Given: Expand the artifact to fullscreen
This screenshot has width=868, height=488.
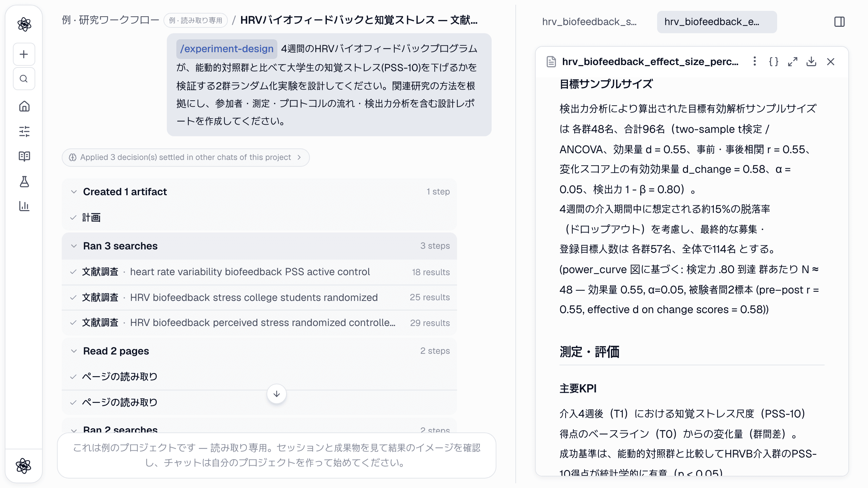Looking at the screenshot, I should coord(793,62).
